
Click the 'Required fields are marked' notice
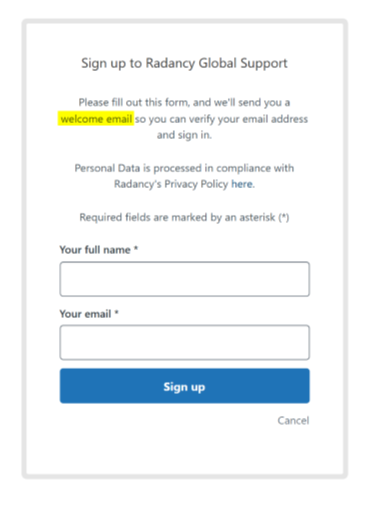pyautogui.click(x=184, y=217)
